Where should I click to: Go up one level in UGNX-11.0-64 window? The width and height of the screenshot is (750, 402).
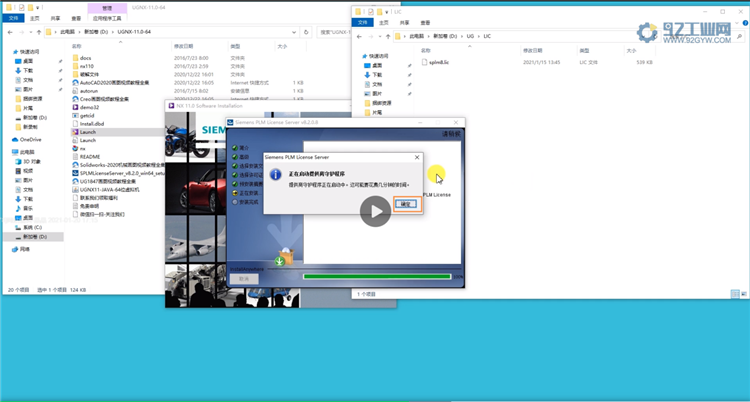(x=38, y=32)
